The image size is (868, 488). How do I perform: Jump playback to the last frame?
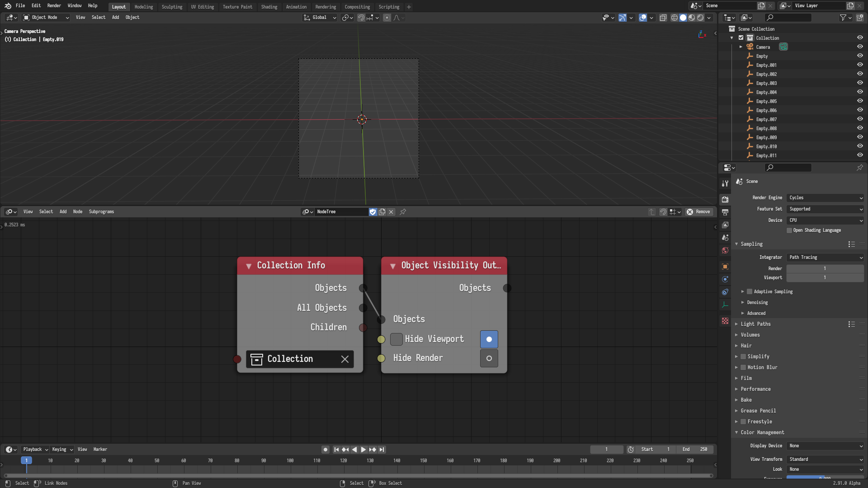click(x=382, y=450)
